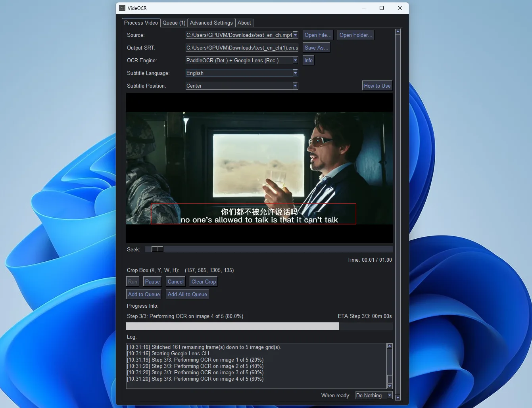This screenshot has width=532, height=408.
Task: Click the Crop Box coordinates value
Action: [x=209, y=270]
